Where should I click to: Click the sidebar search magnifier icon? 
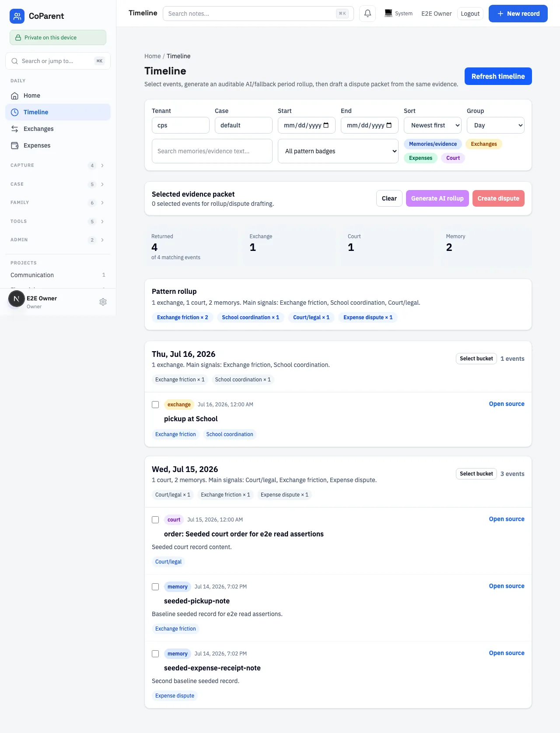pos(15,61)
